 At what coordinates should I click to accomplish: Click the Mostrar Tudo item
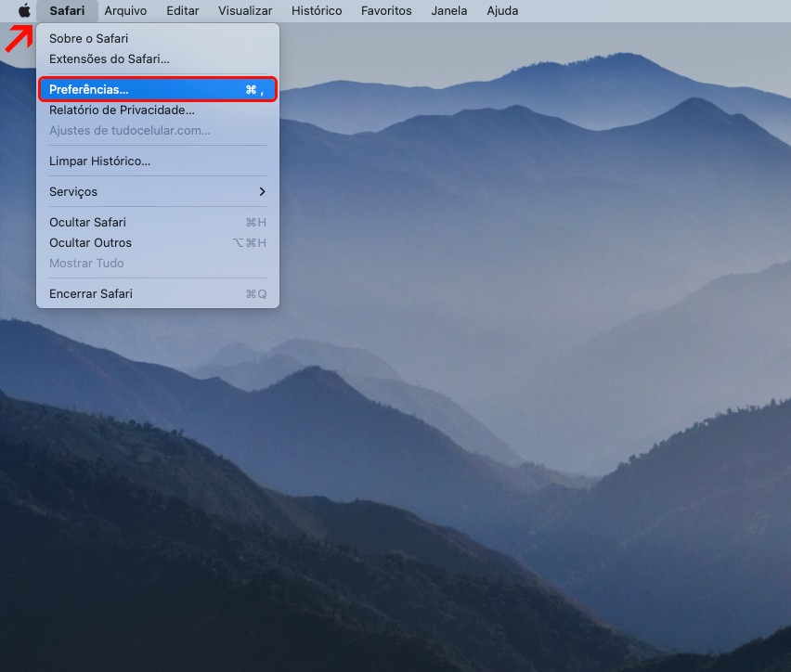[86, 263]
